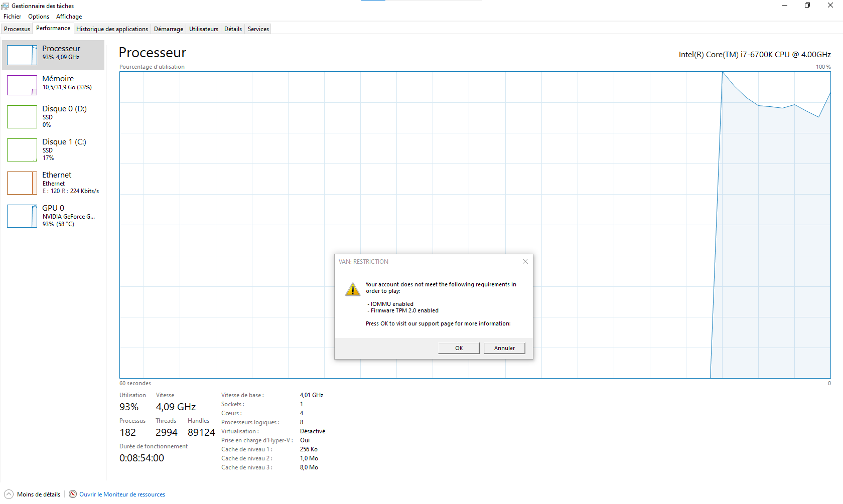Click the Processeur heading above the graph
Image resolution: width=843 pixels, height=504 pixels.
pyautogui.click(x=153, y=53)
